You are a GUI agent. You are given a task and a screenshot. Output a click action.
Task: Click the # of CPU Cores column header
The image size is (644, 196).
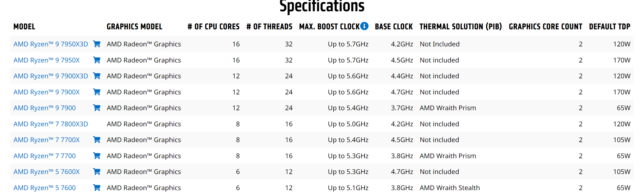click(x=214, y=27)
